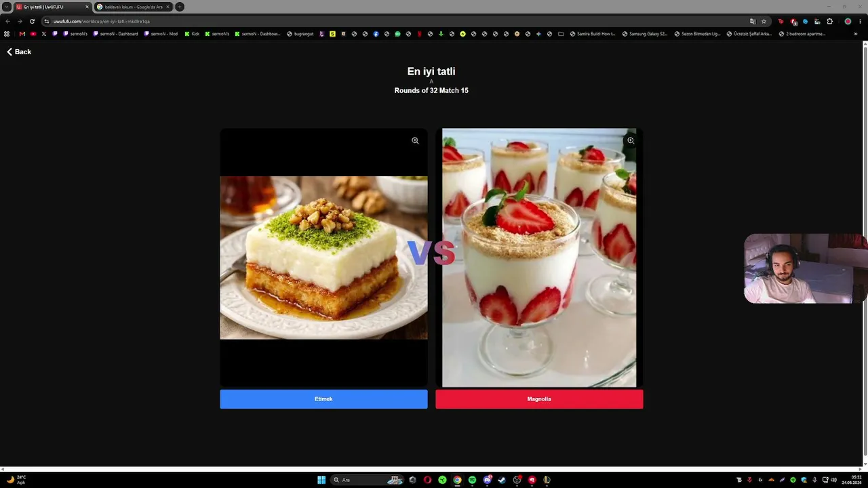
Task: Open the weather widget showing 24°C
Action: (x=16, y=480)
